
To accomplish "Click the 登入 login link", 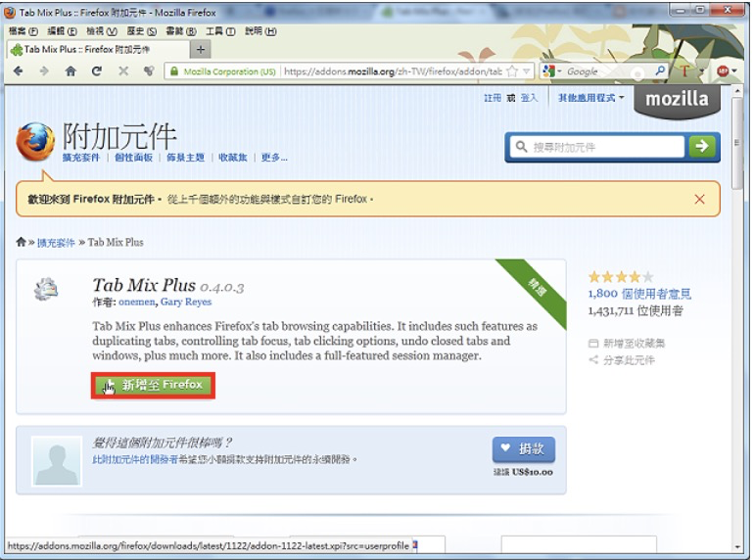I will click(529, 98).
